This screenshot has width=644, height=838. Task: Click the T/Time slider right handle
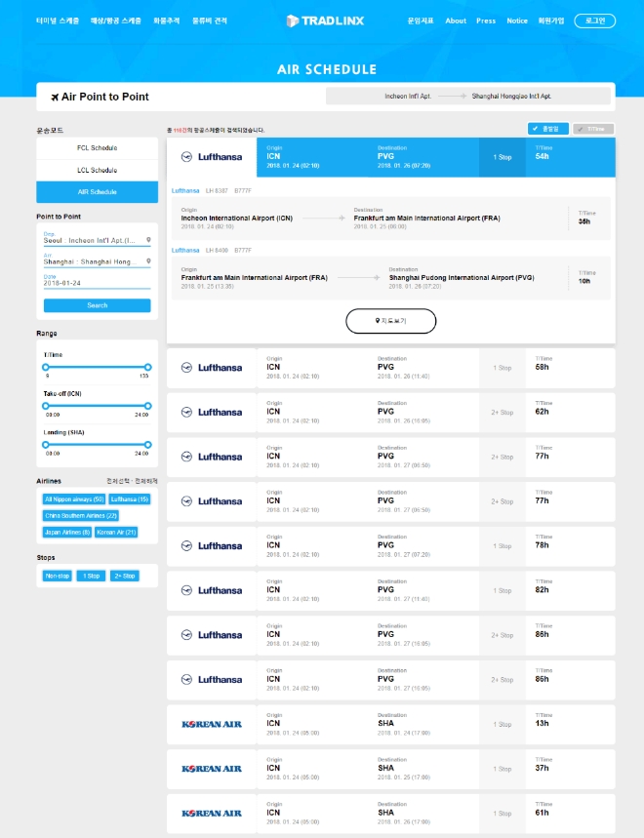point(148,367)
